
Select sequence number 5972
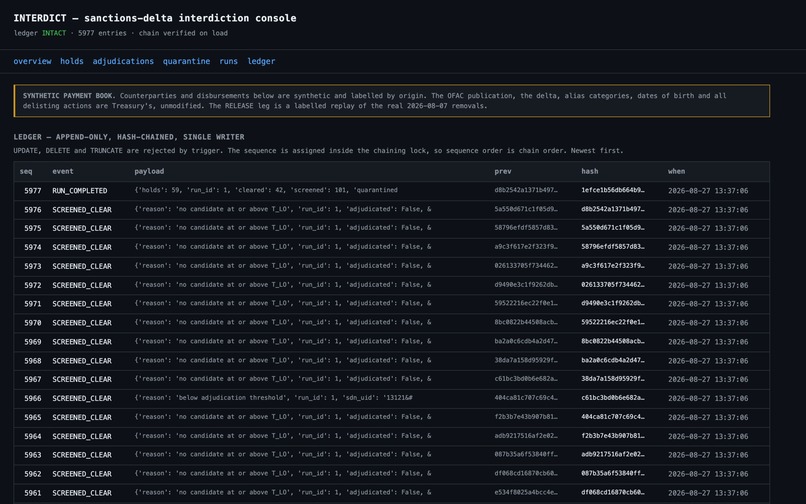(32, 285)
